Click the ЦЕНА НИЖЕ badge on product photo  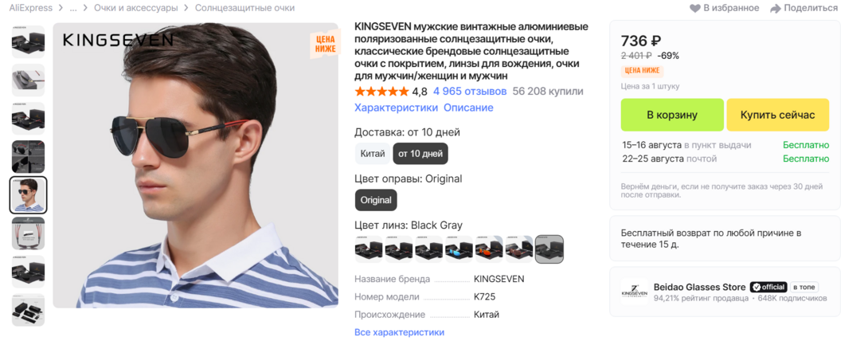[x=326, y=44]
